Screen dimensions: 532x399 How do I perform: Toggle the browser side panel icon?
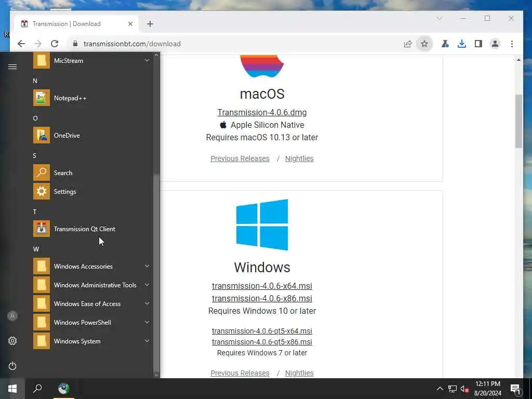tap(478, 44)
